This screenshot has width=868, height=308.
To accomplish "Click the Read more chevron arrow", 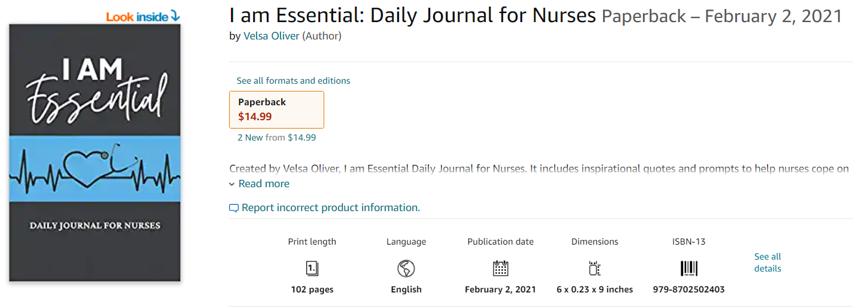I will click(232, 184).
